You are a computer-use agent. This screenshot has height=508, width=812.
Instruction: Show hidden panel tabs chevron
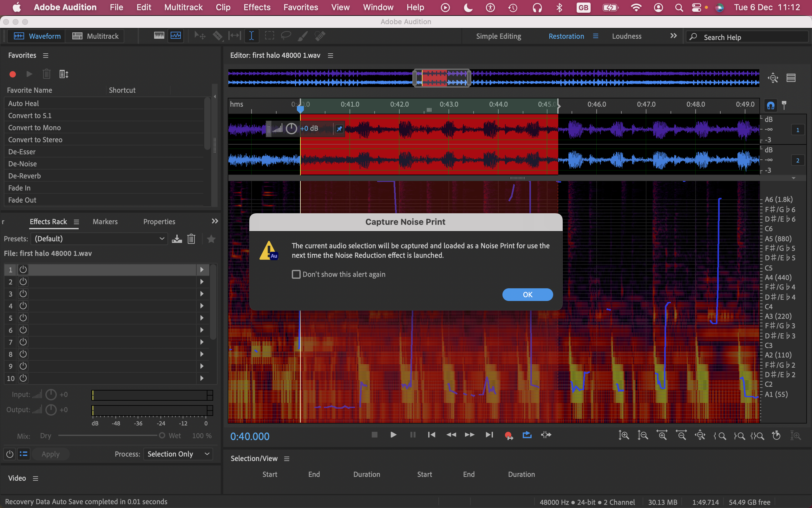[x=215, y=221]
